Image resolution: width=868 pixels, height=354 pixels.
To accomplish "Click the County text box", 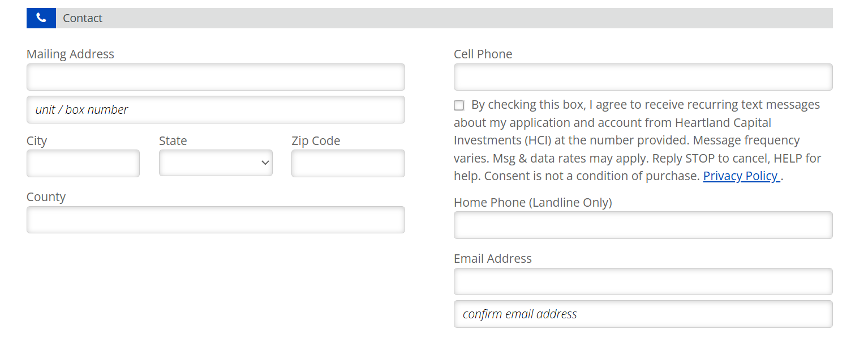I will [216, 220].
